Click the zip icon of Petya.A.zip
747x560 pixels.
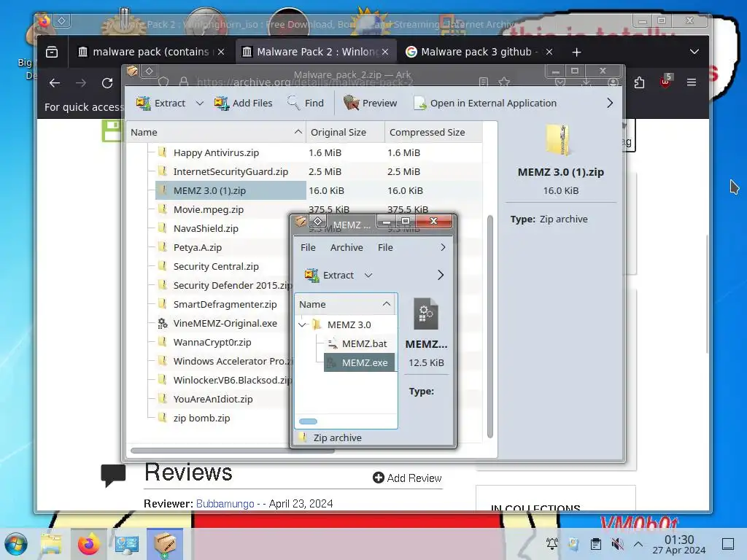point(163,247)
